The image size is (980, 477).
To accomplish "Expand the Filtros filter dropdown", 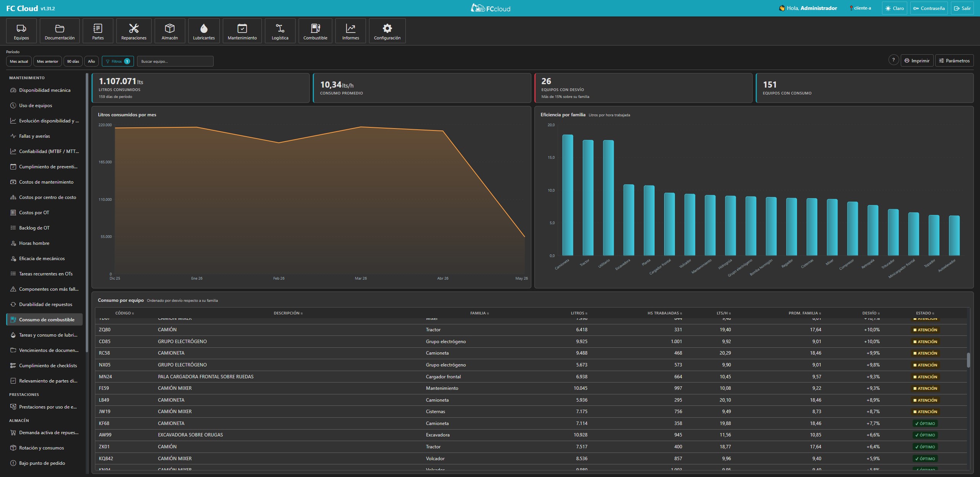I will (118, 61).
